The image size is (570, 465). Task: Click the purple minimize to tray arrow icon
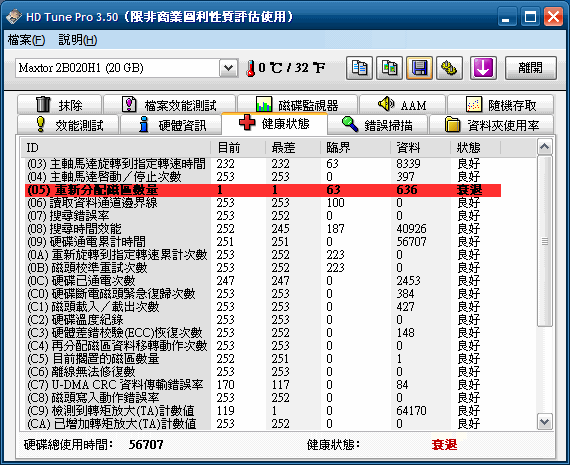(x=483, y=68)
